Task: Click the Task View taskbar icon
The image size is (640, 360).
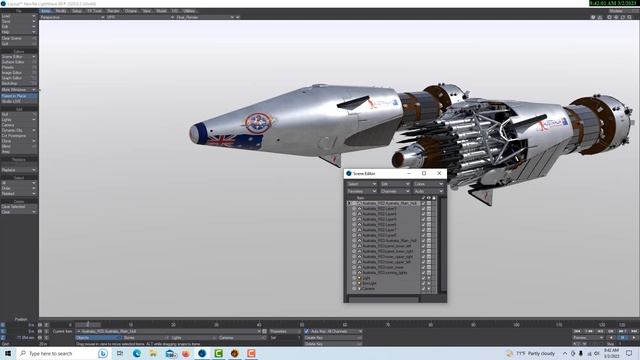Action: pos(120,353)
